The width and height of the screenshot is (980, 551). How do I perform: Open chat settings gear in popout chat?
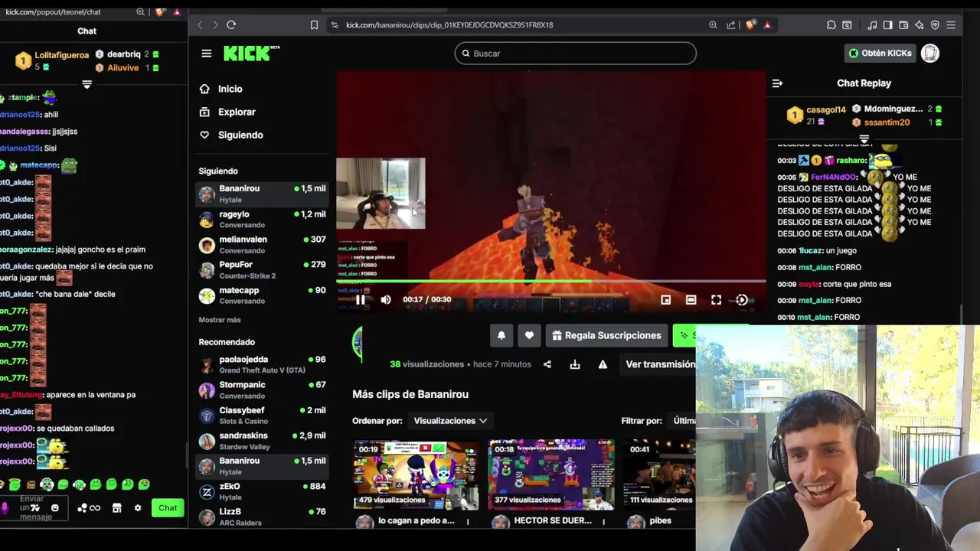(x=138, y=508)
